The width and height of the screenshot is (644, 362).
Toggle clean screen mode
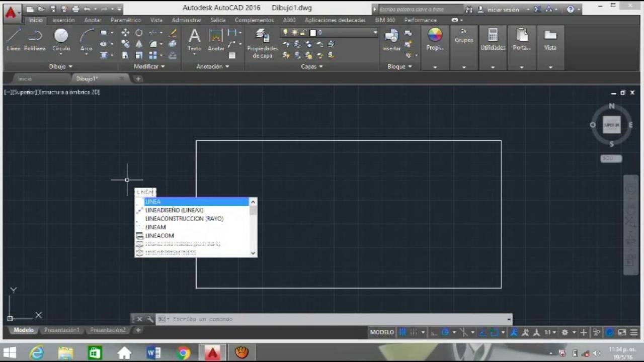tap(622, 332)
